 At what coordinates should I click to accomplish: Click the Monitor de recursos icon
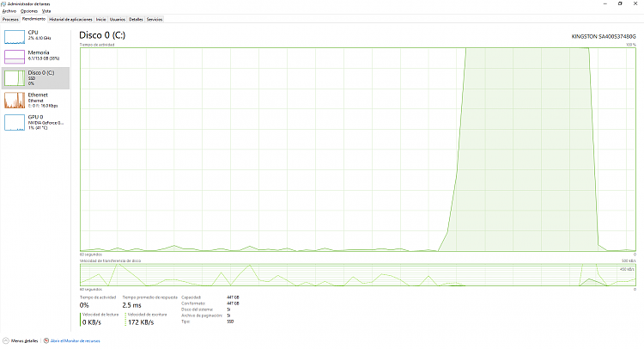point(46,340)
